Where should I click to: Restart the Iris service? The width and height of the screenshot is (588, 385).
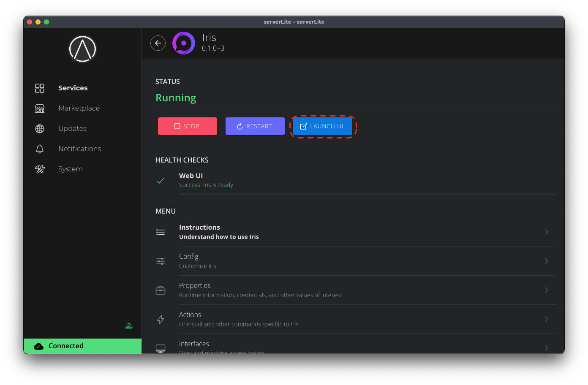click(255, 126)
